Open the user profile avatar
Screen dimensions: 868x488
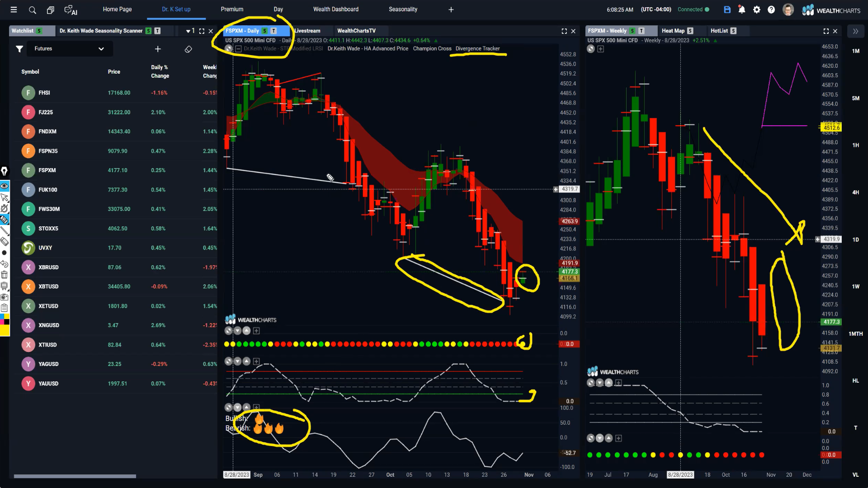[x=788, y=9]
